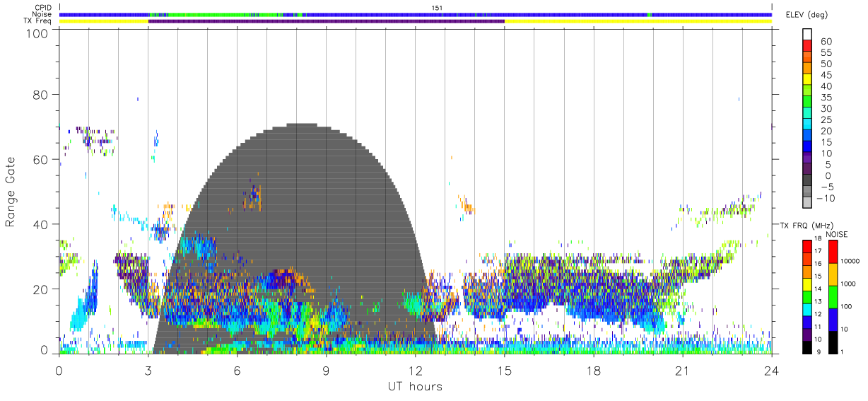Click the "Range Gate" y-axis title
This screenshot has height=401, width=868.
[x=11, y=191]
